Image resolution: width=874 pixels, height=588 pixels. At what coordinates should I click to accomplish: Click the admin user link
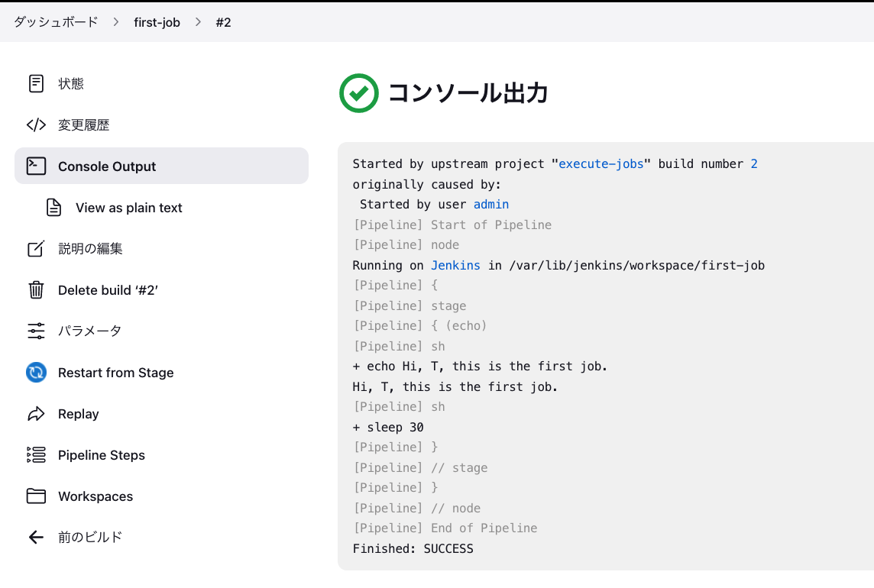[x=491, y=204]
